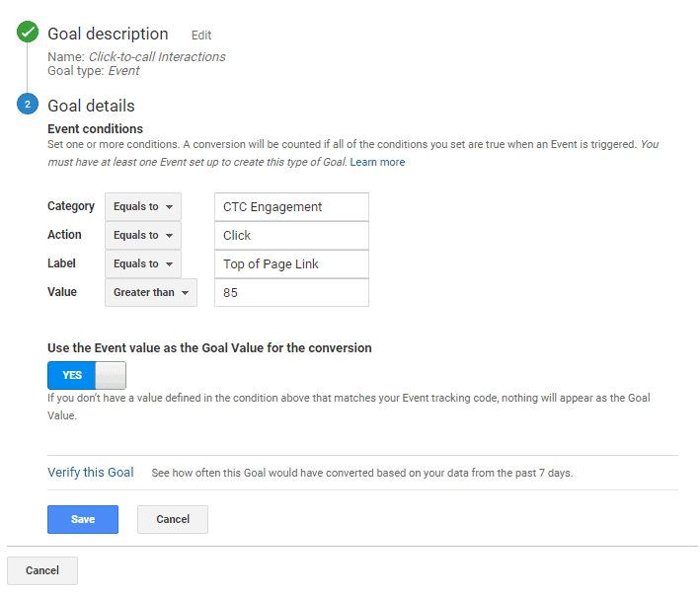Select the Top of Page Link label field
The height and width of the screenshot is (597, 700).
click(291, 263)
